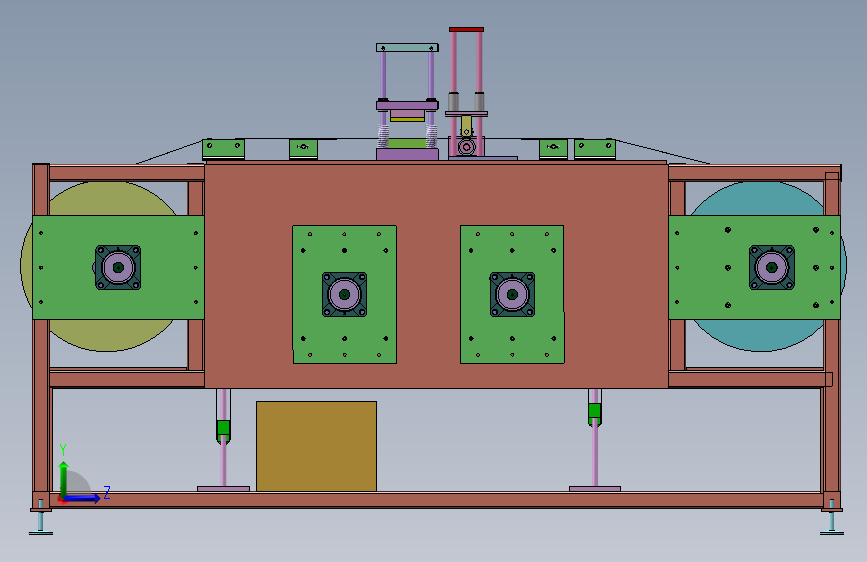Select the purple base block of the press
Image resolution: width=867 pixels, height=562 pixels.
tap(408, 154)
